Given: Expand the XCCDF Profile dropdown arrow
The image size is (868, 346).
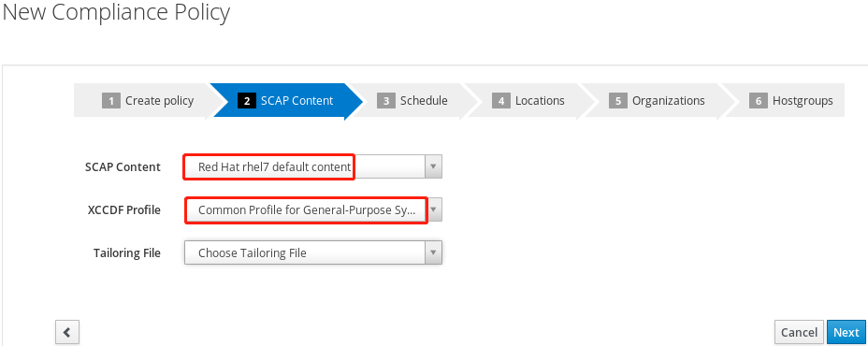Looking at the screenshot, I should (434, 209).
